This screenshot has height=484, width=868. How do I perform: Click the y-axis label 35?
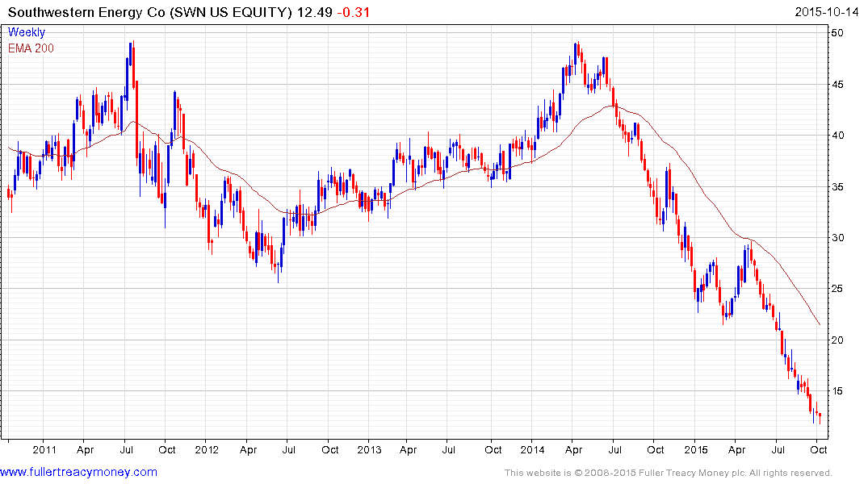pyautogui.click(x=837, y=187)
